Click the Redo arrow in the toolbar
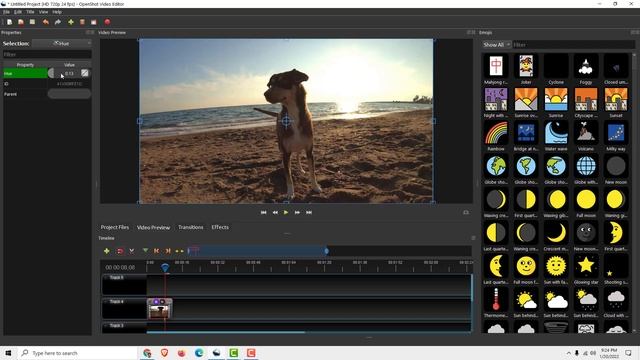This screenshot has width=640, height=360. pos(58,22)
